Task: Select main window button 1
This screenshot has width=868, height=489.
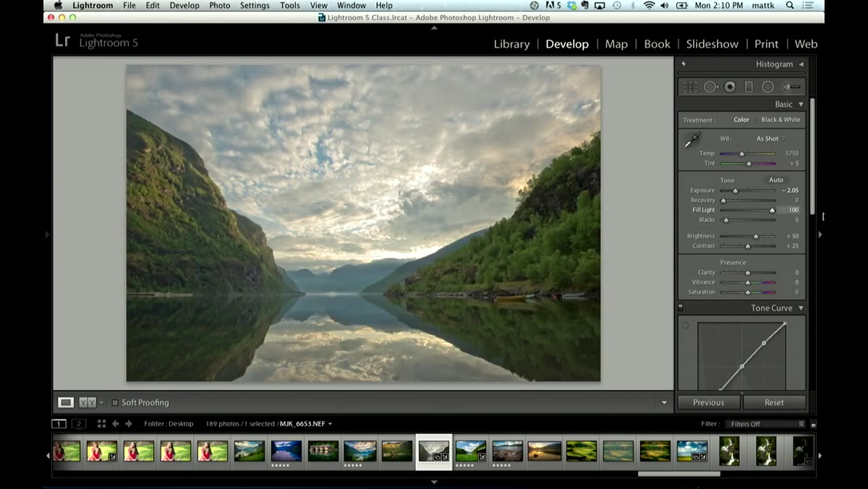Action: click(x=59, y=424)
